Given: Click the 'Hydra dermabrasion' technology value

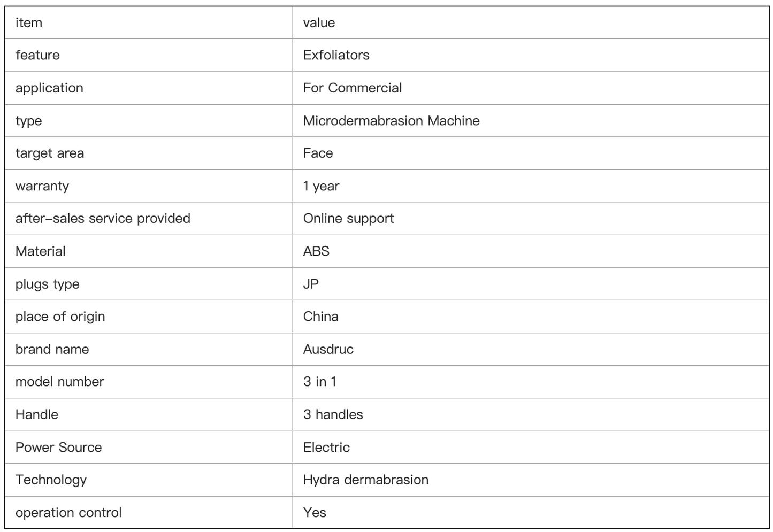Looking at the screenshot, I should tap(366, 480).
